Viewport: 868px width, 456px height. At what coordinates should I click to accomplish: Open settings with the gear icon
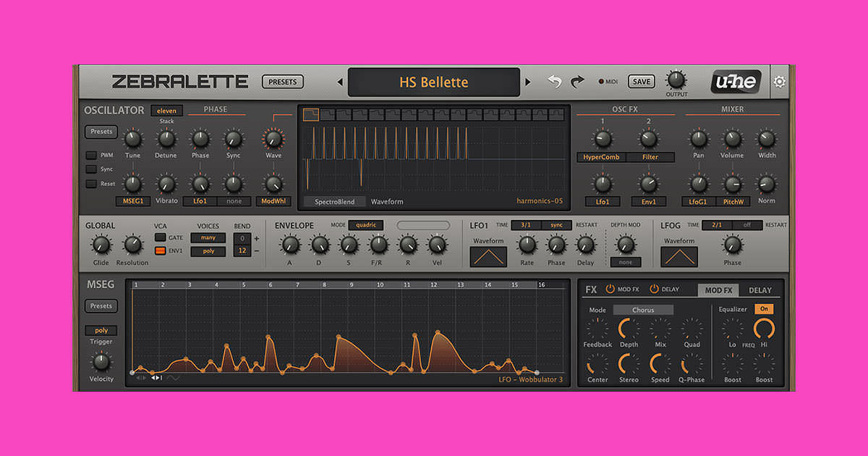[779, 82]
